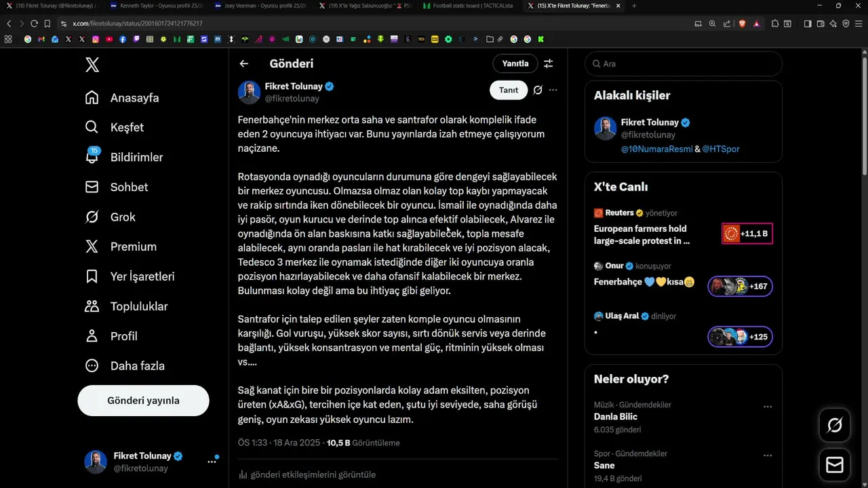Viewport: 868px width, 488px height.
Task: Open the floating messages envelope button
Action: [x=835, y=465]
